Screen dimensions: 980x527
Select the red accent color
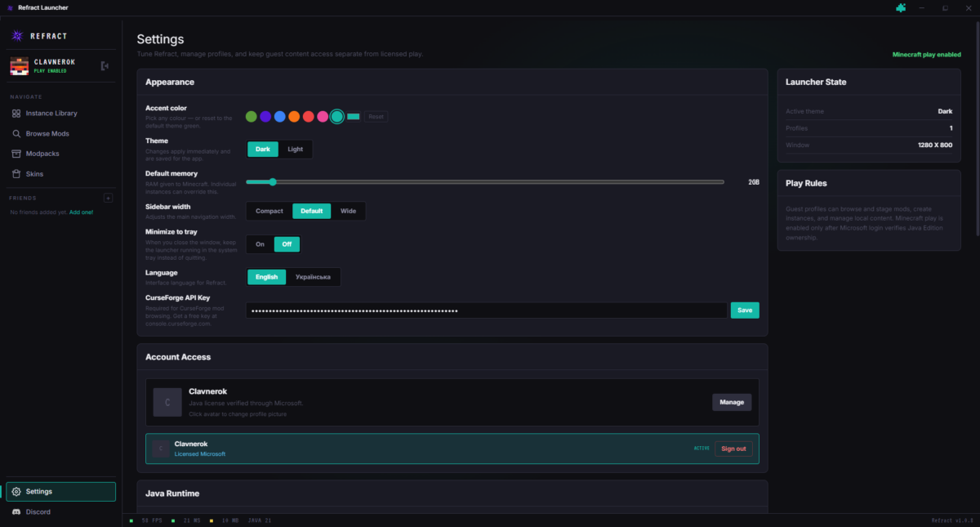coord(309,117)
